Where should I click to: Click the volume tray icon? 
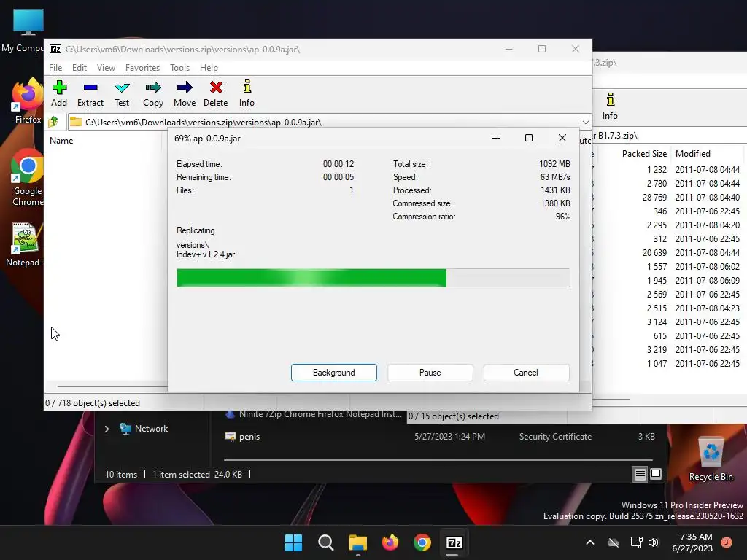pyautogui.click(x=654, y=542)
